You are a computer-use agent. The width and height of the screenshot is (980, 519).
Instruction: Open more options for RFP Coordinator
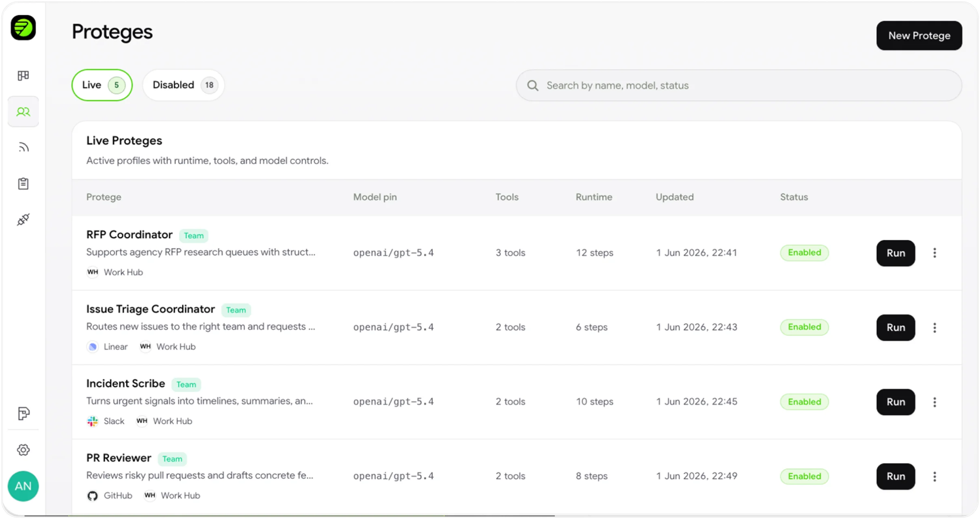tap(935, 253)
